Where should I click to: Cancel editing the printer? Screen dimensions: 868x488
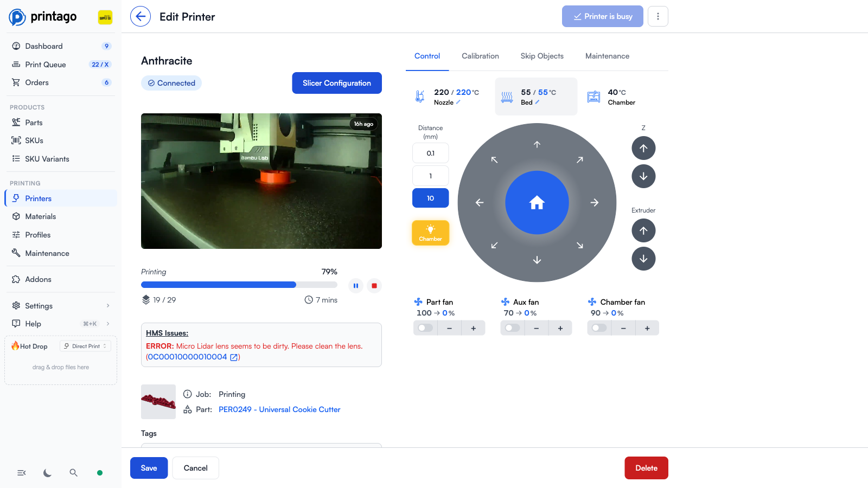(195, 468)
